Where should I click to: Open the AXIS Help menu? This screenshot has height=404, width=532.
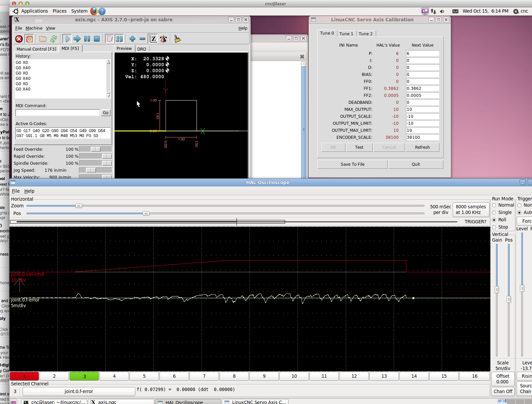(x=243, y=28)
